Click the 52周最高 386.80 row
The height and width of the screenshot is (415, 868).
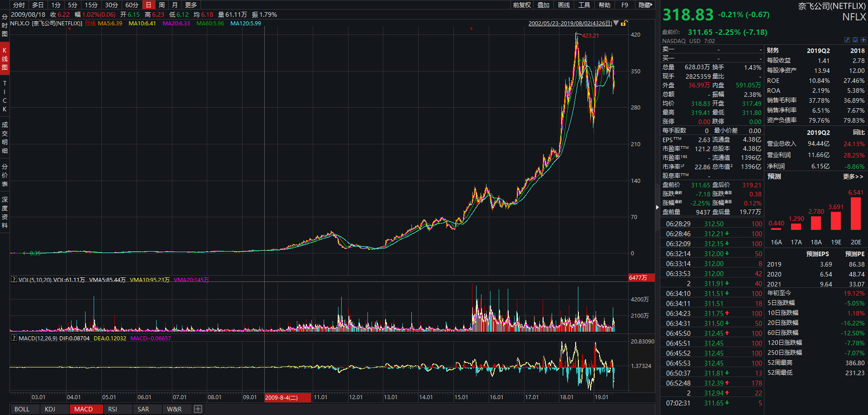click(x=816, y=363)
